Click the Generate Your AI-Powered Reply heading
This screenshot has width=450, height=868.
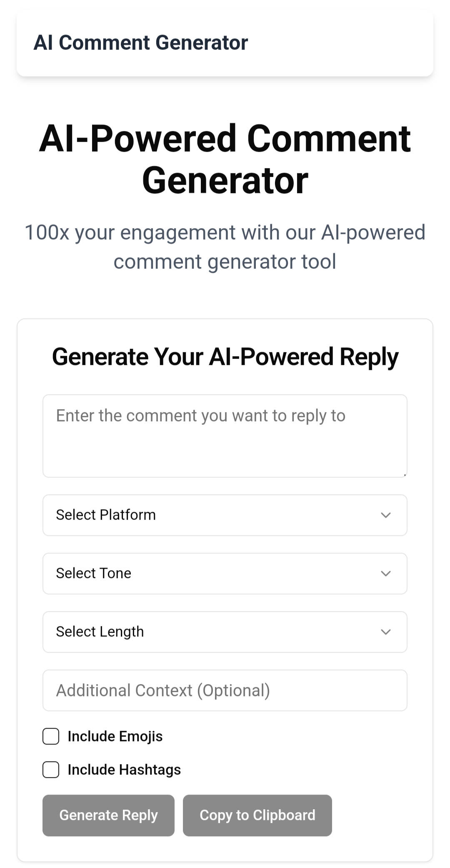pos(225,357)
